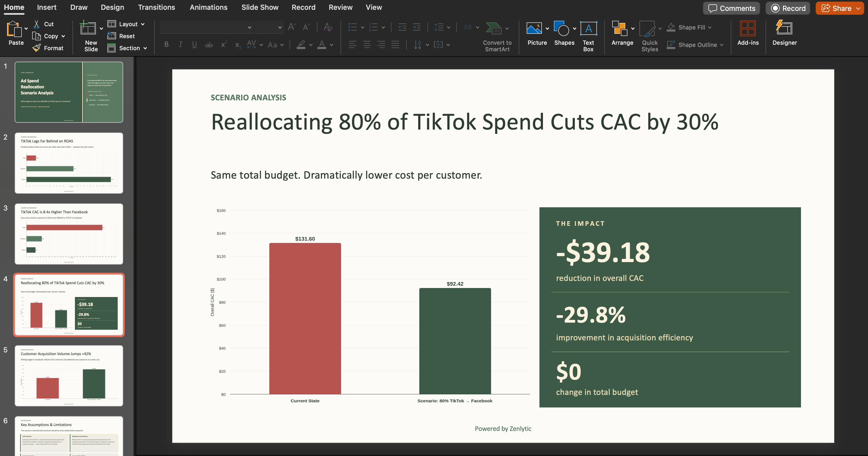Select the Format painter brush icon
The width and height of the screenshot is (868, 456).
[x=37, y=48]
